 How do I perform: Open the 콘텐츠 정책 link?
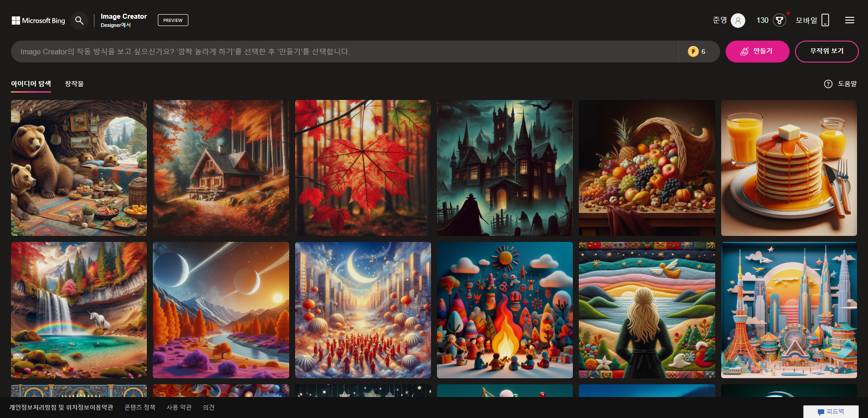tap(140, 408)
